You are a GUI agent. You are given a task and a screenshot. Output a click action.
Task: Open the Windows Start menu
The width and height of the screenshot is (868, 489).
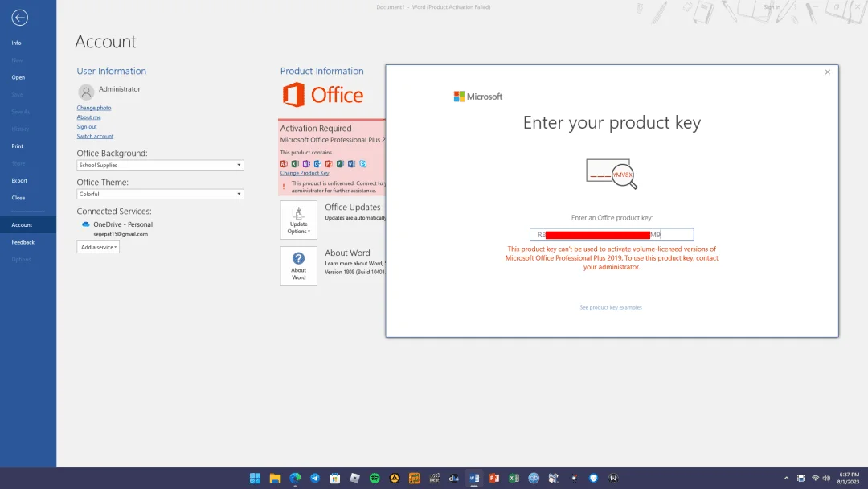pyautogui.click(x=256, y=478)
